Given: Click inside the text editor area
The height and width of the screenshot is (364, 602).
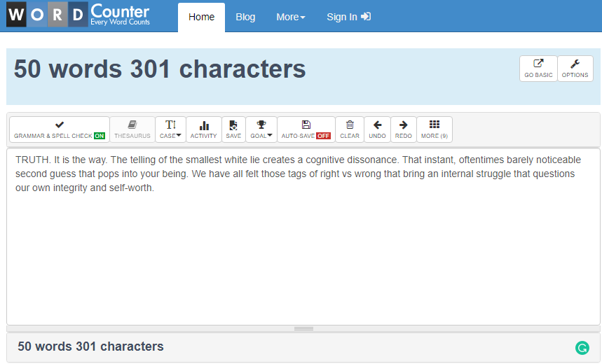Looking at the screenshot, I should 303,237.
